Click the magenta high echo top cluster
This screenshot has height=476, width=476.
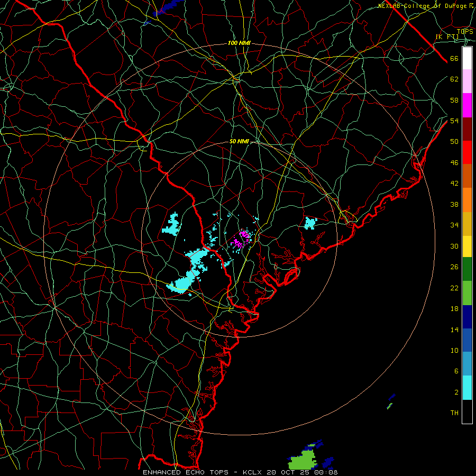(241, 239)
